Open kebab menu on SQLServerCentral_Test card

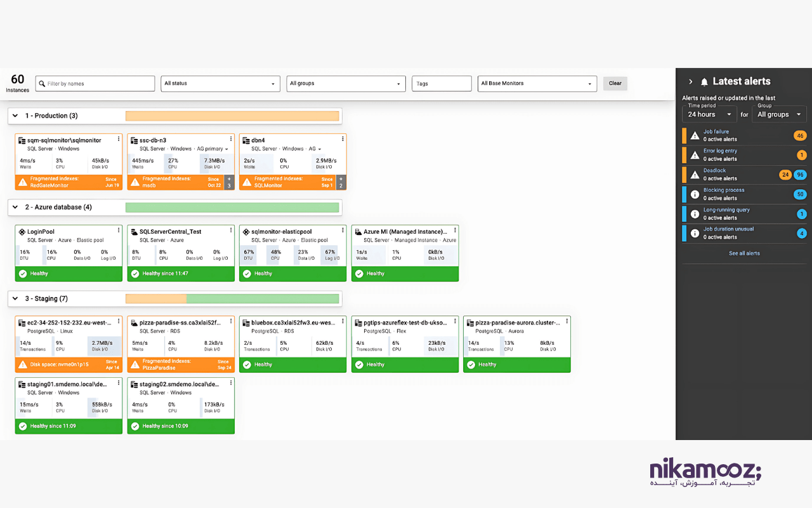point(231,231)
